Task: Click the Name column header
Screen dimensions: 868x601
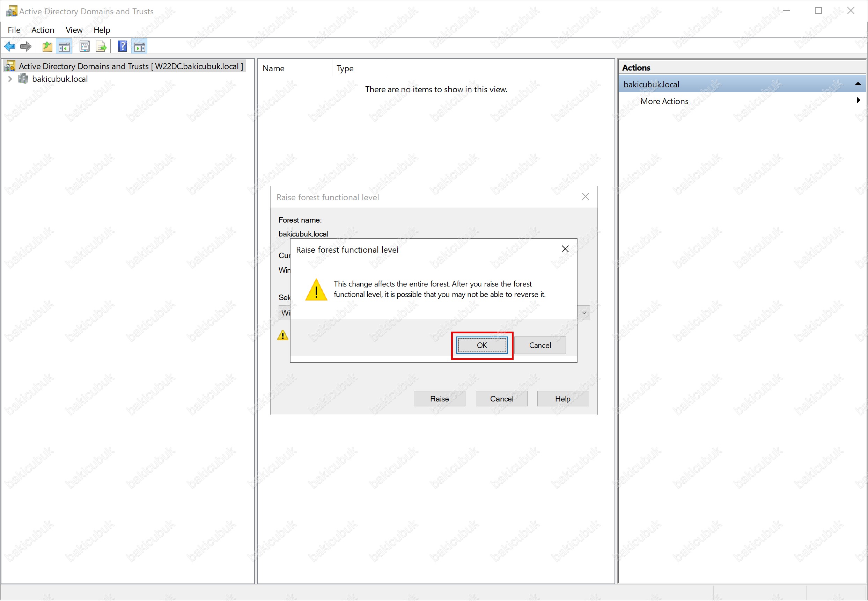Action: 295,68
